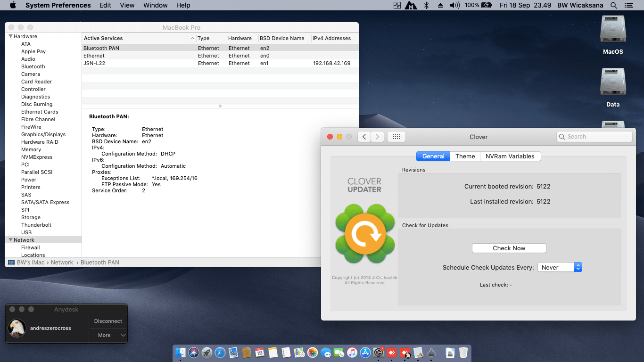This screenshot has width=644, height=362.
Task: Collapse the Hardware section triangle
Action: pos(10,36)
